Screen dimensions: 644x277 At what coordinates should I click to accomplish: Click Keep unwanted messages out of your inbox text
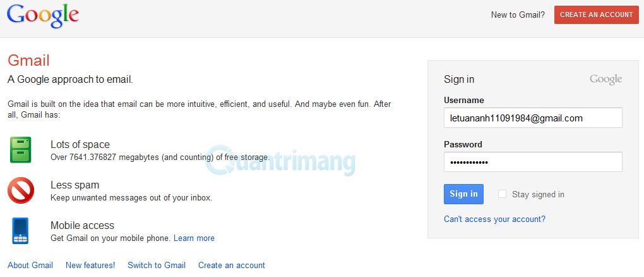(x=131, y=198)
